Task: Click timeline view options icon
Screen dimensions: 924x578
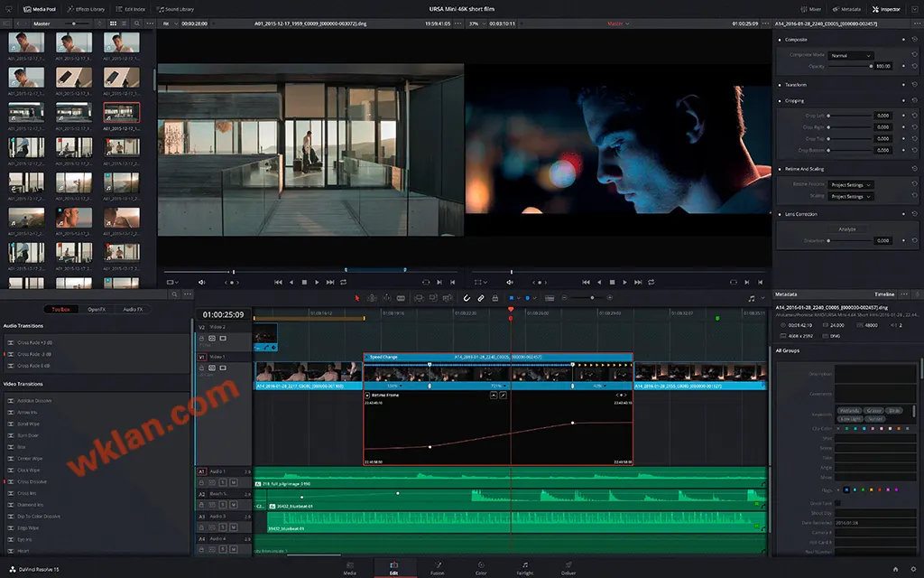Action: pyautogui.click(x=550, y=298)
